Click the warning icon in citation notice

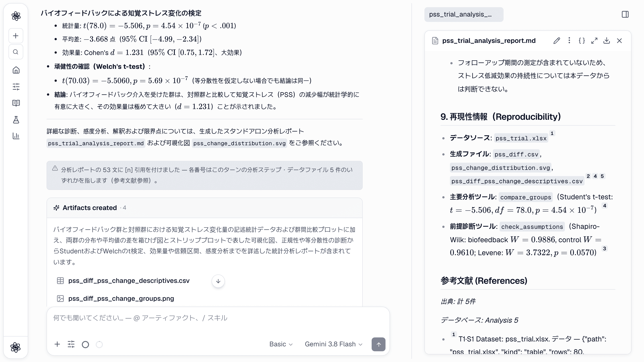[55, 168]
